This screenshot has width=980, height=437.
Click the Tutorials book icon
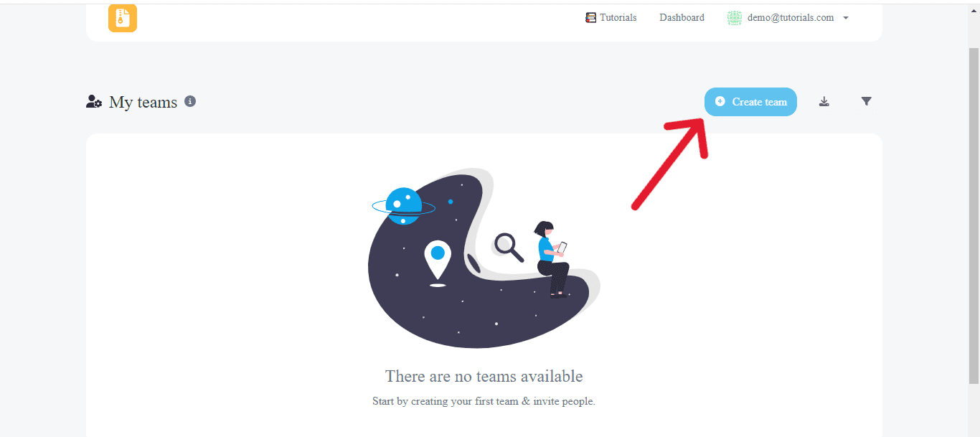click(590, 18)
